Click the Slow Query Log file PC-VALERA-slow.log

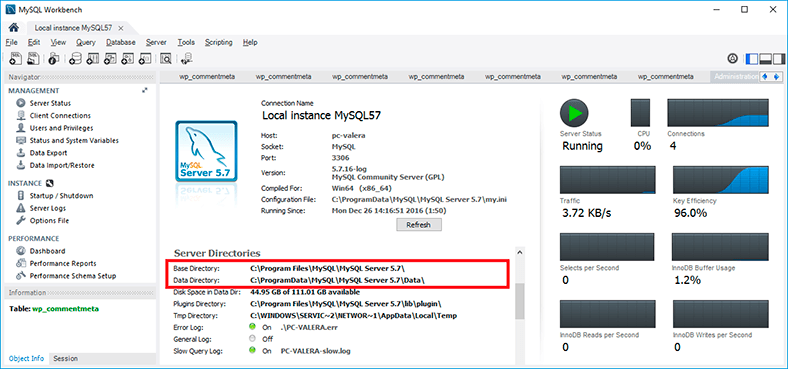[x=316, y=351]
